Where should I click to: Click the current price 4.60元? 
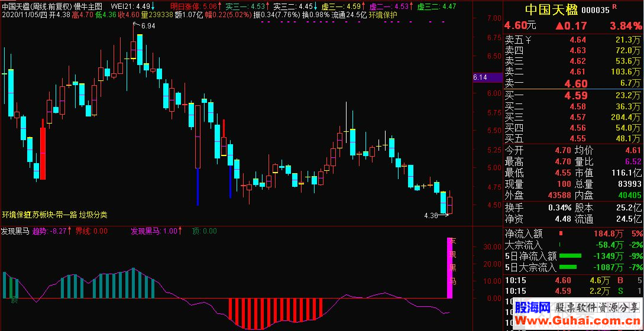tap(520, 25)
